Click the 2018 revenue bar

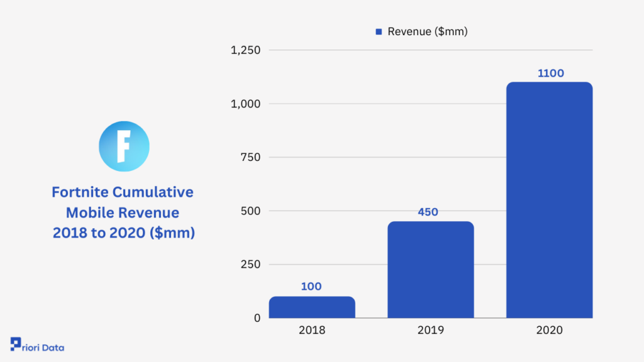[x=312, y=307]
